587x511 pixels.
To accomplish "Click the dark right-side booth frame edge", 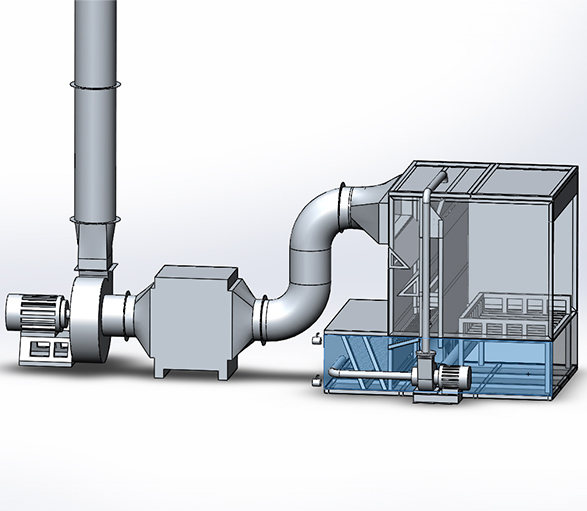I will pyautogui.click(x=569, y=195).
